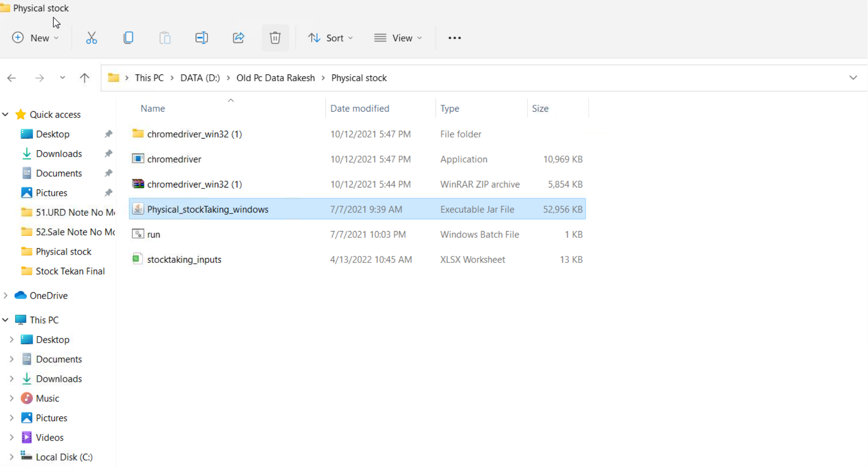Open Pictures in Quick access

(51, 192)
